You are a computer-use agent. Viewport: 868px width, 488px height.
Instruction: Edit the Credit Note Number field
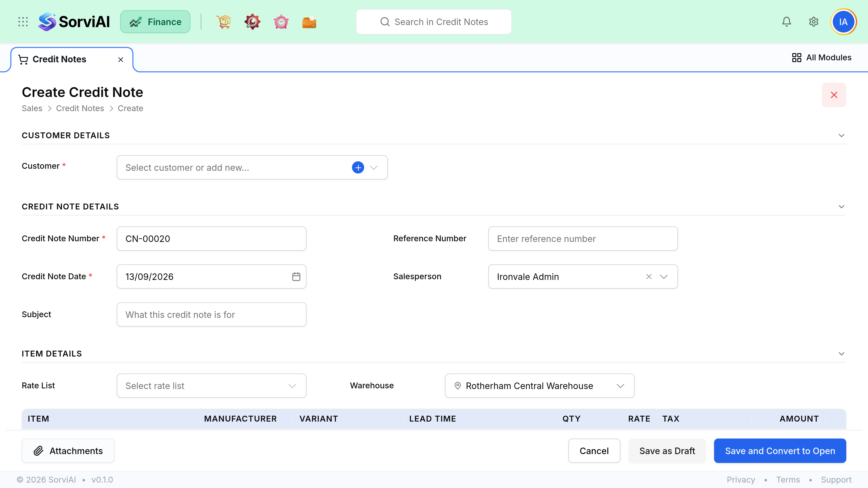(x=211, y=238)
